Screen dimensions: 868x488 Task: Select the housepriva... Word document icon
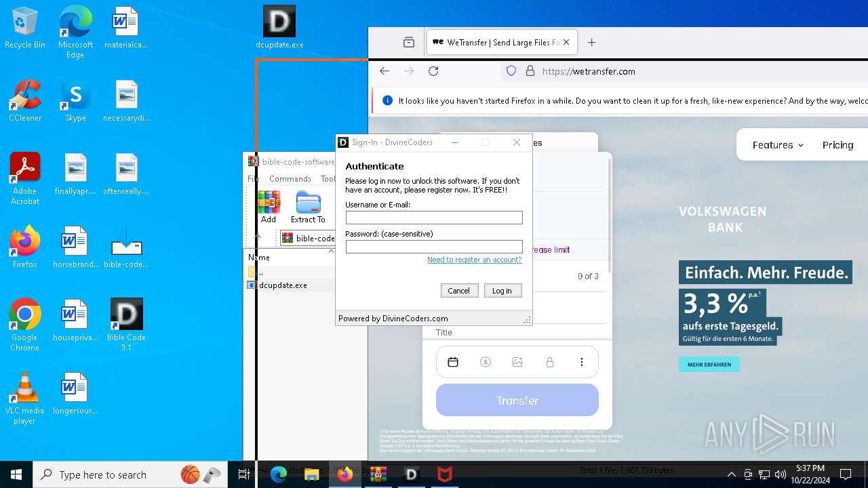click(x=75, y=320)
